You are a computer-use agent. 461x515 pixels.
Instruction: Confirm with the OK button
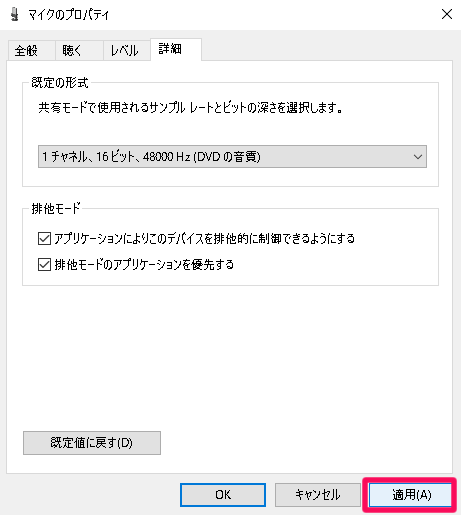tap(223, 495)
